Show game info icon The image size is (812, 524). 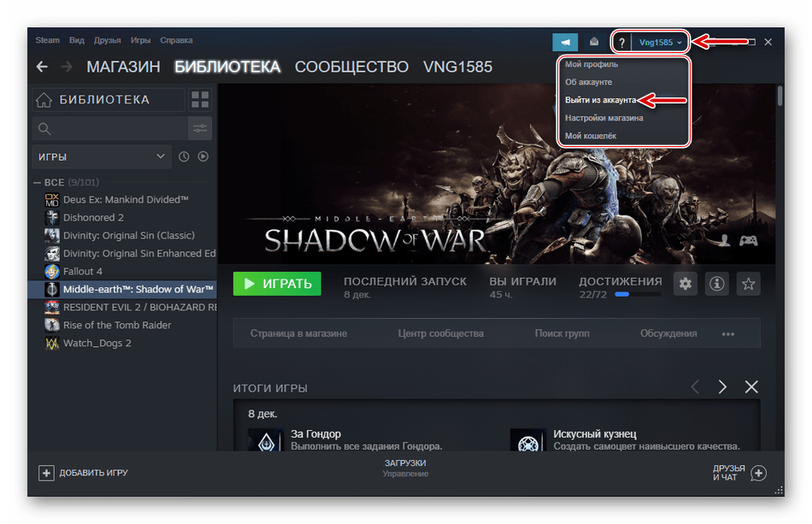717,284
